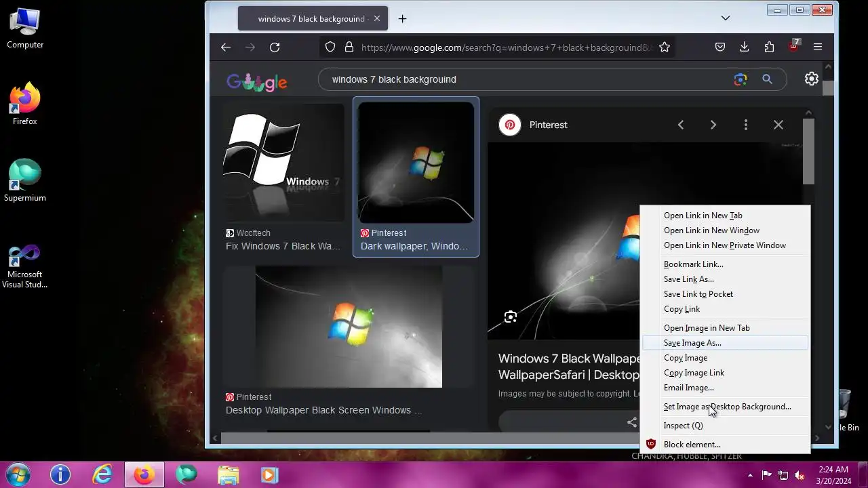Click the share icon below preview
Image resolution: width=868 pixels, height=488 pixels.
[632, 422]
